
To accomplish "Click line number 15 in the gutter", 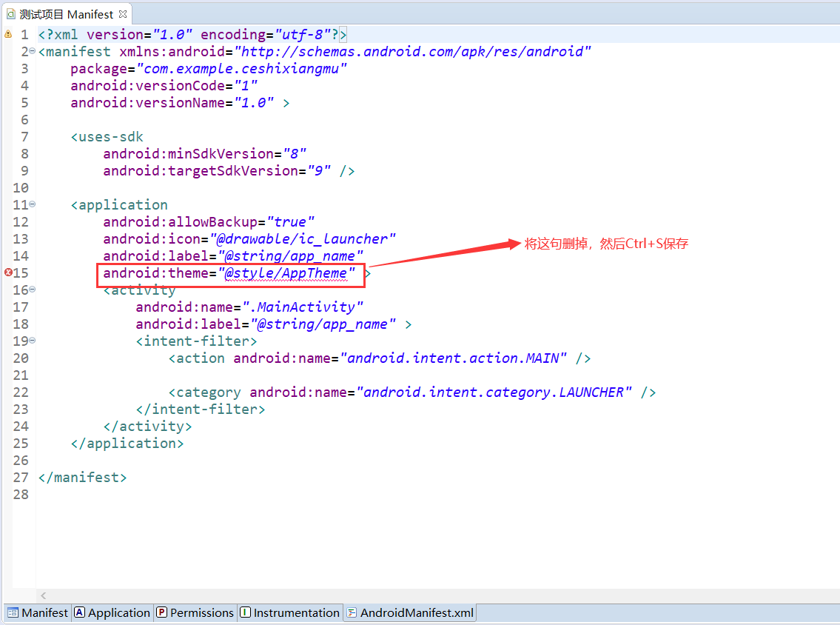I will [21, 273].
